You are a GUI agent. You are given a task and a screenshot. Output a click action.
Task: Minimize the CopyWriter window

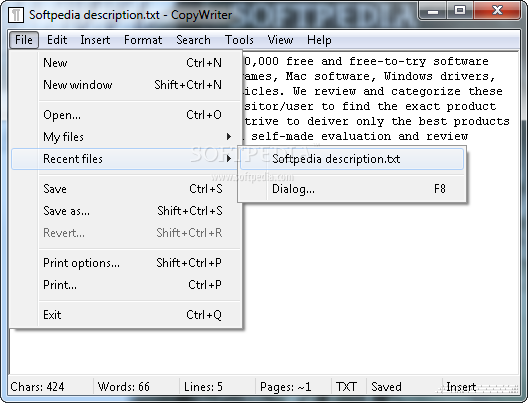click(x=433, y=10)
